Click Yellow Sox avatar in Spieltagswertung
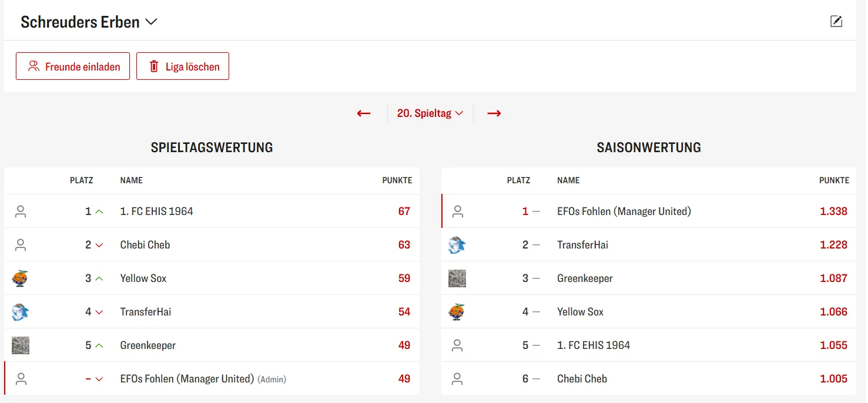The width and height of the screenshot is (868, 403). click(x=21, y=278)
